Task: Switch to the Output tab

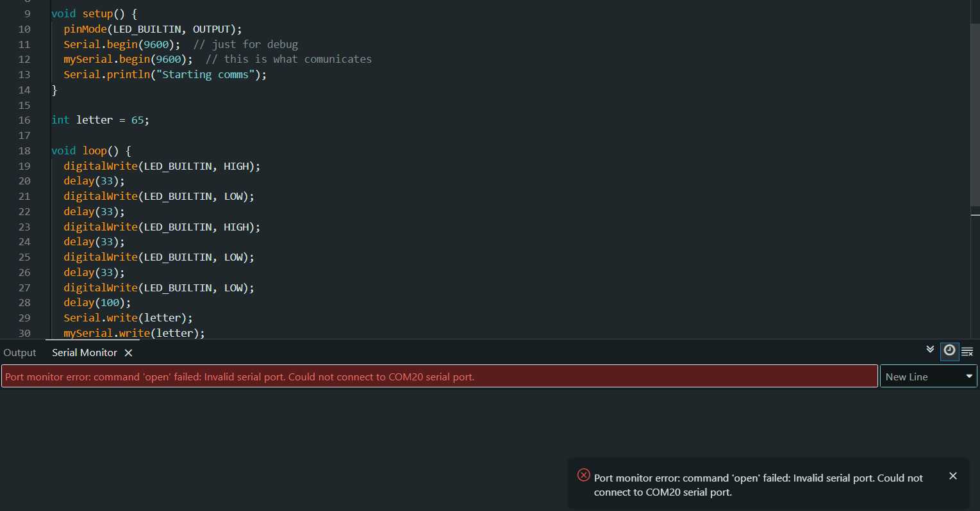Action: click(x=20, y=353)
